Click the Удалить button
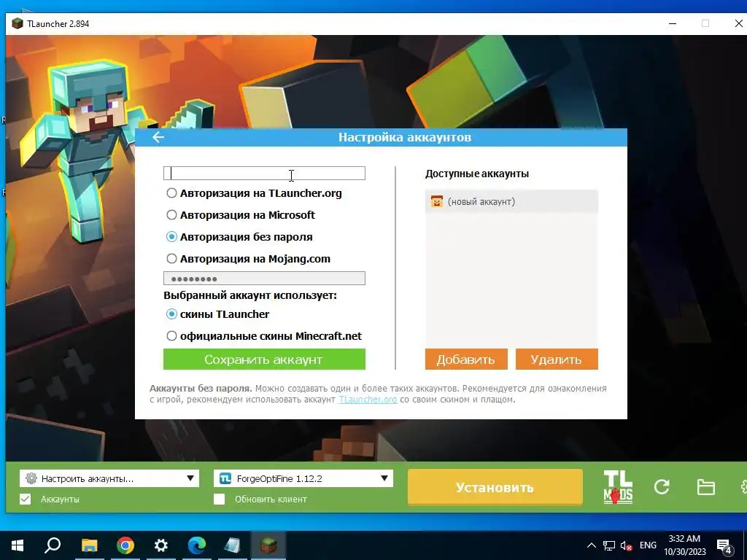Screen dimensions: 747x560 click(x=557, y=359)
